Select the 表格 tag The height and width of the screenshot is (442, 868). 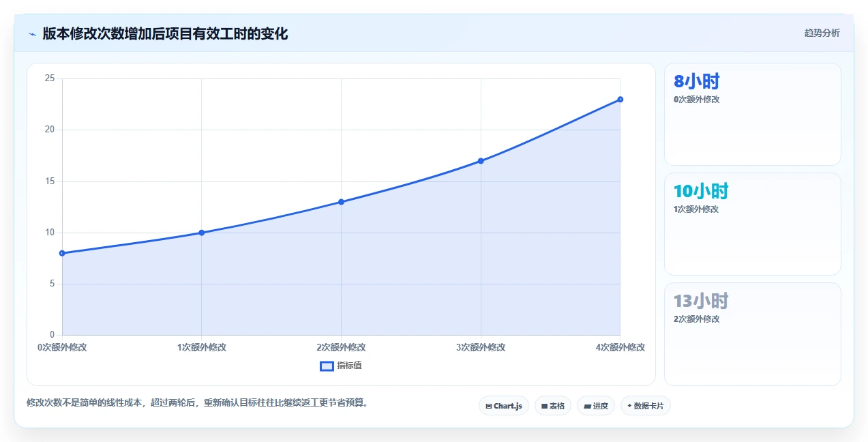pos(552,406)
